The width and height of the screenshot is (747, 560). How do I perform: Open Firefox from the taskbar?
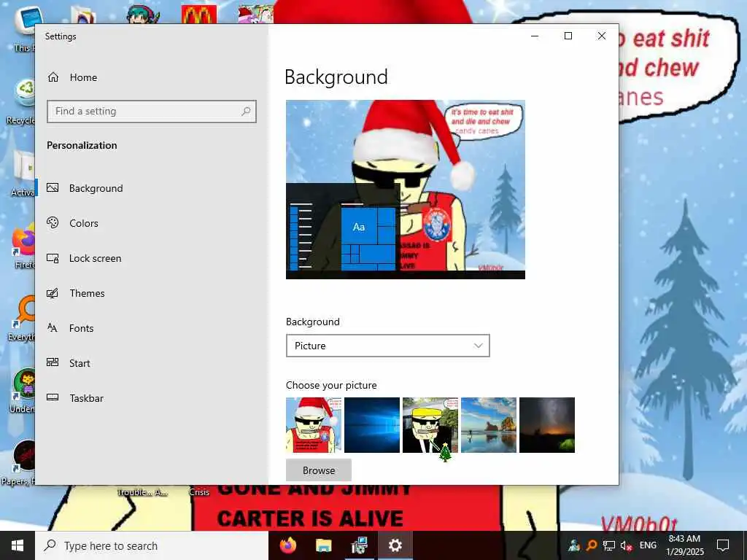tap(287, 545)
